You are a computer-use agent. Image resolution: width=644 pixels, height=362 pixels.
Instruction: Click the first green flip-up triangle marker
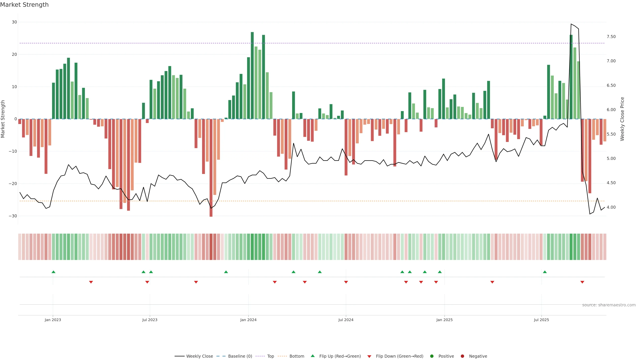coord(53,272)
